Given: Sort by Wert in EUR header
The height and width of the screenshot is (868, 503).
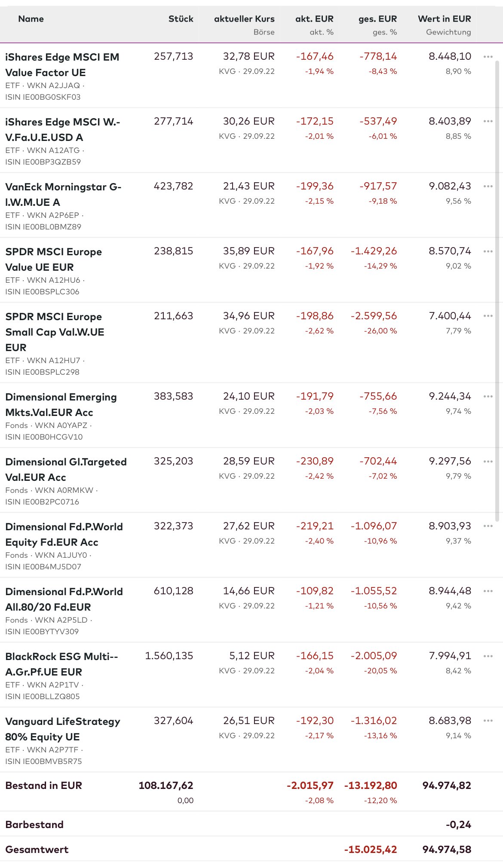Looking at the screenshot, I should (x=444, y=19).
